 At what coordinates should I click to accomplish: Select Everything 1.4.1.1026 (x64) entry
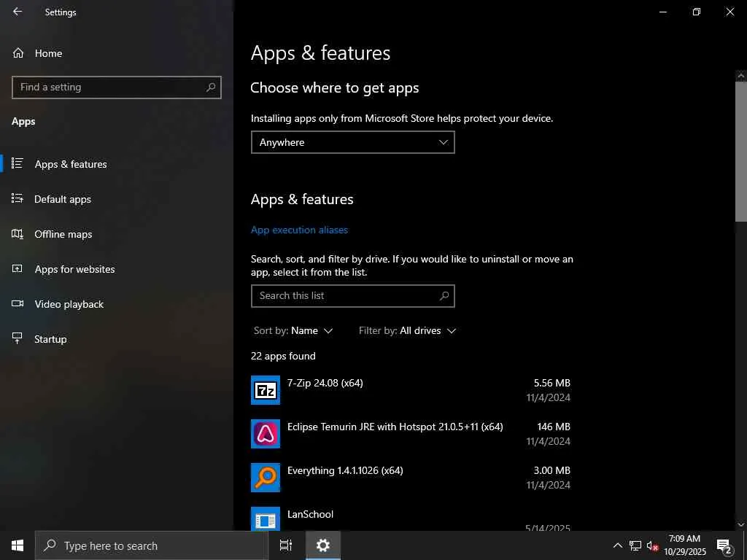click(x=411, y=478)
